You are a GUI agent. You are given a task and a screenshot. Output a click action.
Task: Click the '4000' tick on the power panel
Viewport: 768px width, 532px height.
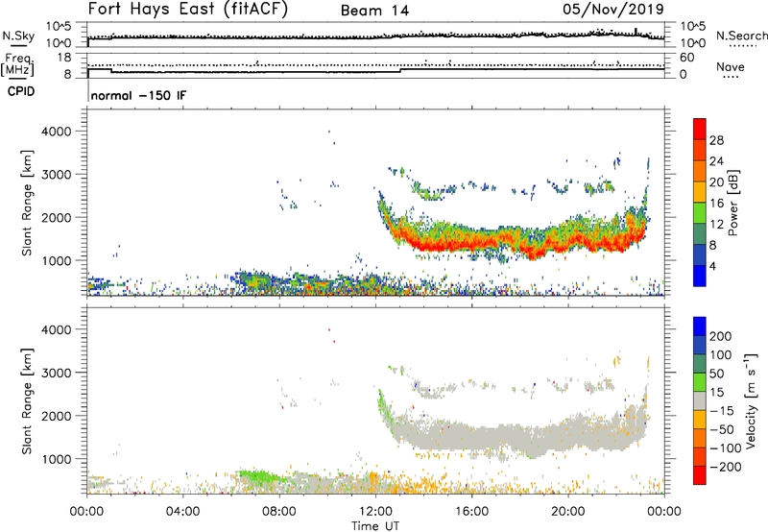click(56, 132)
